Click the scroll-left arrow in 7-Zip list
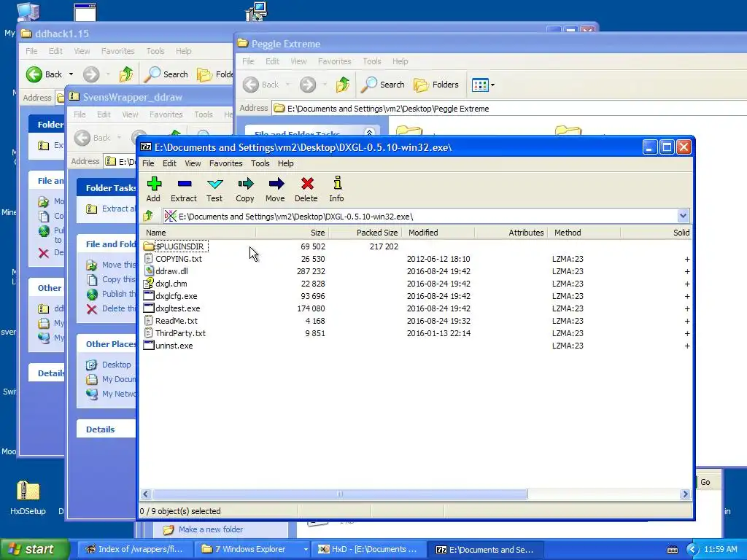The image size is (747, 560). 146,494
